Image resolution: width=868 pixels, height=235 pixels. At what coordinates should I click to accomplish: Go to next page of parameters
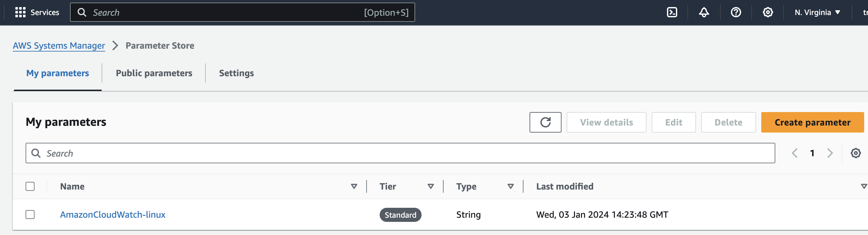(x=830, y=153)
